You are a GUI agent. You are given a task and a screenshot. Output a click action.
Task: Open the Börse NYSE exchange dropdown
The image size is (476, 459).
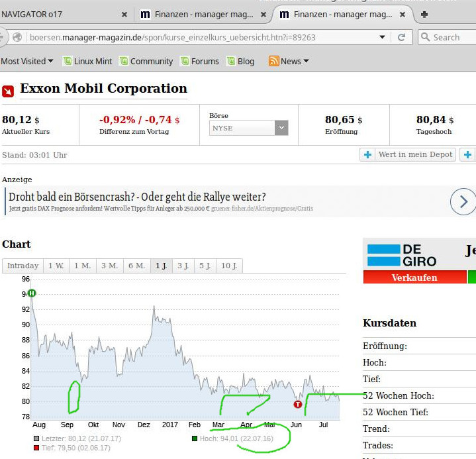pyautogui.click(x=248, y=128)
